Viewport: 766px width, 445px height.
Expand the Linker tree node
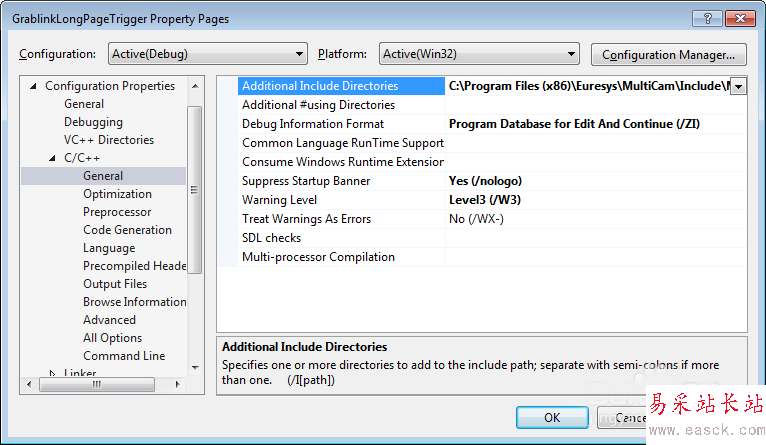pos(54,374)
